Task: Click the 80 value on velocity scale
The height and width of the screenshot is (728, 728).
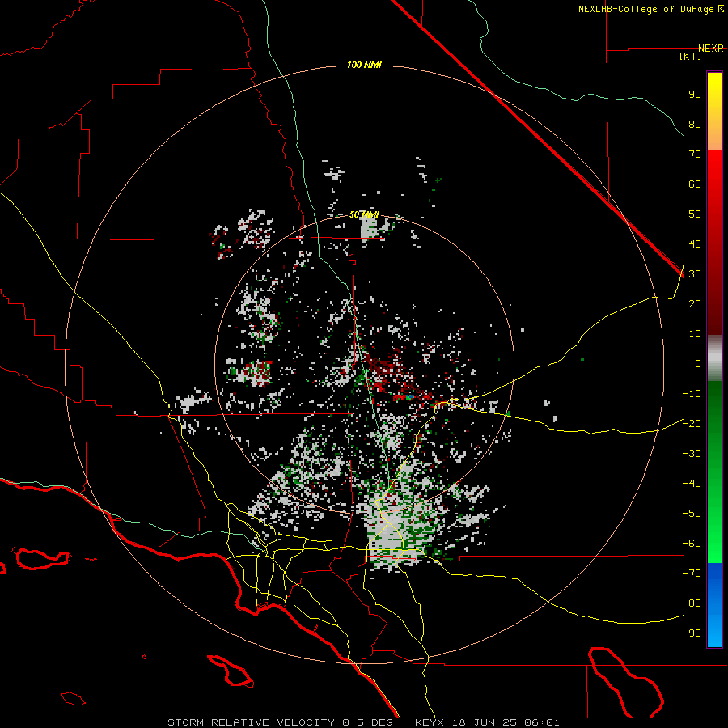Action: [x=695, y=124]
